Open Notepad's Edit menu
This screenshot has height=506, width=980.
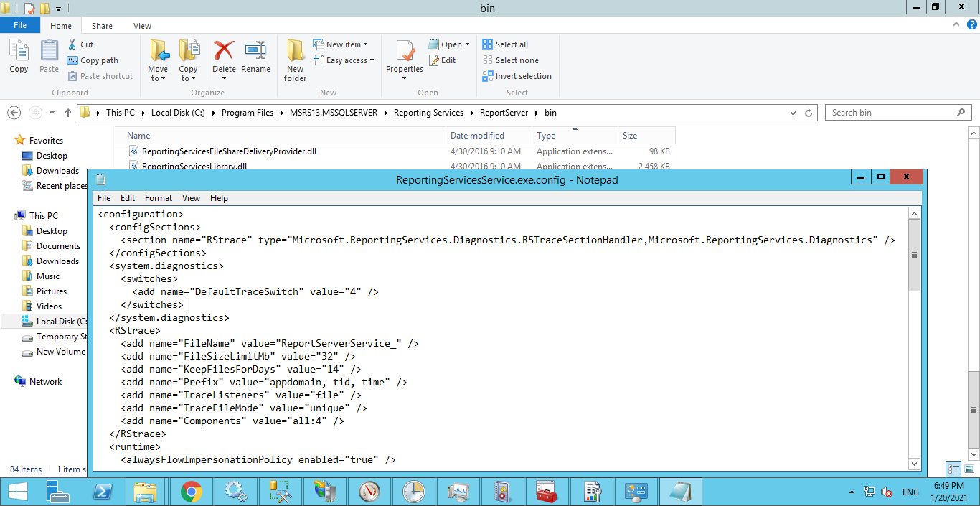128,198
